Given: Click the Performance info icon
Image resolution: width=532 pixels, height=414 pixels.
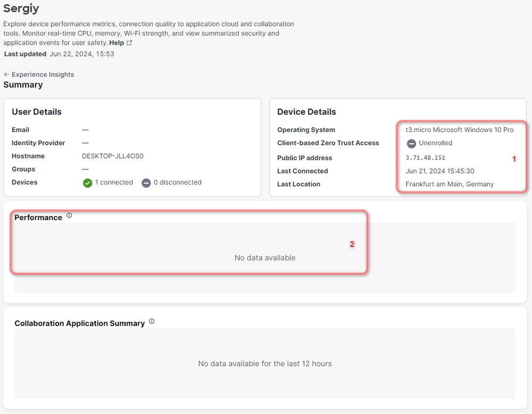Looking at the screenshot, I should click(x=69, y=216).
